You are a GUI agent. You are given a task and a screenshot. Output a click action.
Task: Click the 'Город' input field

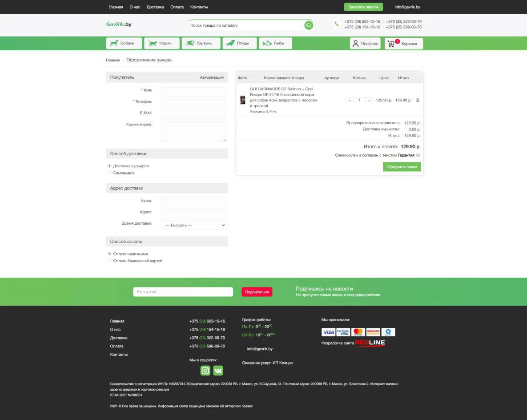[x=193, y=202]
